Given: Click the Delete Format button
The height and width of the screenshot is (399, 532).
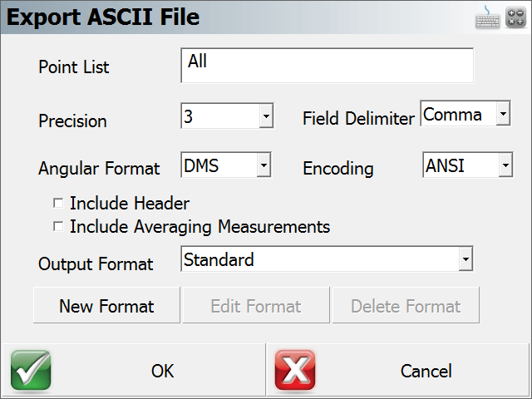Looking at the screenshot, I should (x=406, y=305).
